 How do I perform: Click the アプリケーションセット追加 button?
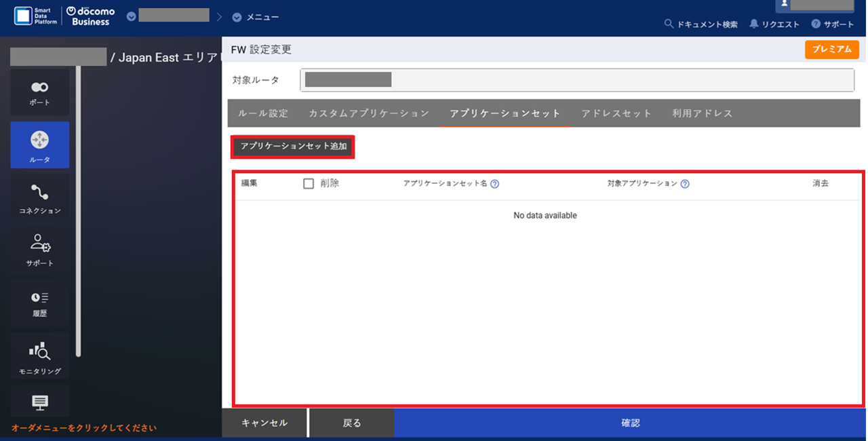point(292,147)
